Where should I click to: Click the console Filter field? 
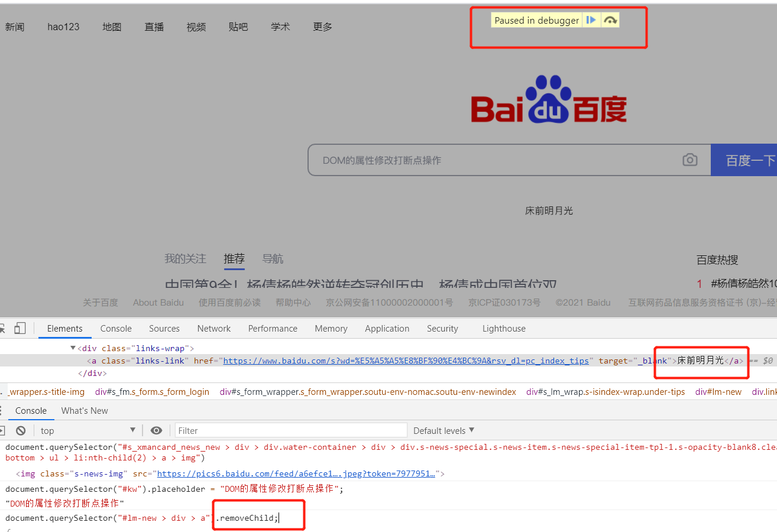[x=291, y=430]
